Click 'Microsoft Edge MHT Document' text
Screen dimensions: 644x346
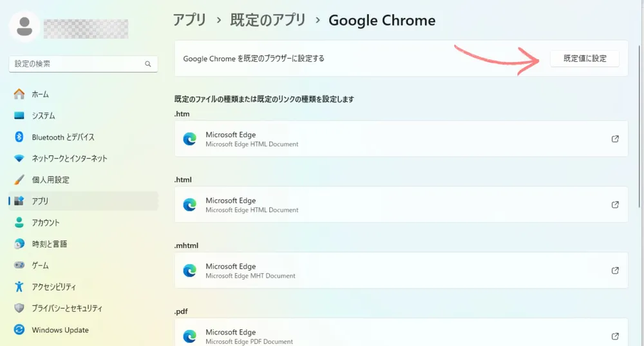[250, 276]
